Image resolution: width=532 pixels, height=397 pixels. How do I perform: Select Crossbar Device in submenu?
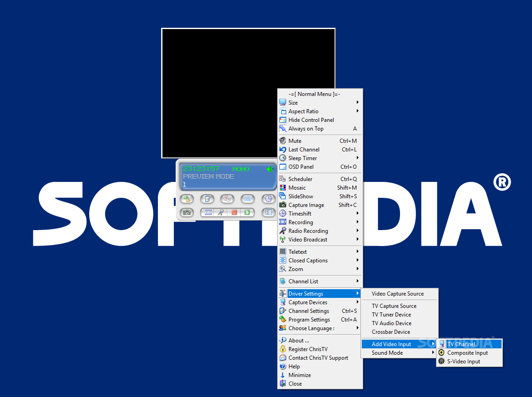400,332
